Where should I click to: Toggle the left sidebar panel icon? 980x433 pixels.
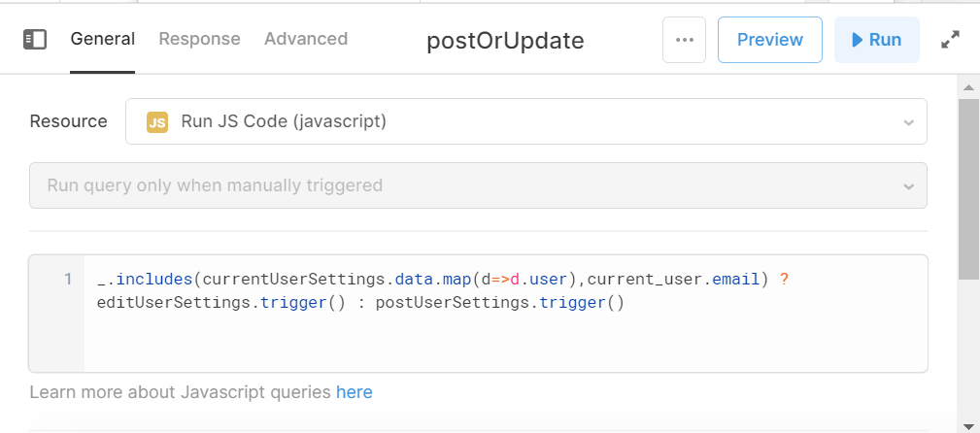point(34,40)
